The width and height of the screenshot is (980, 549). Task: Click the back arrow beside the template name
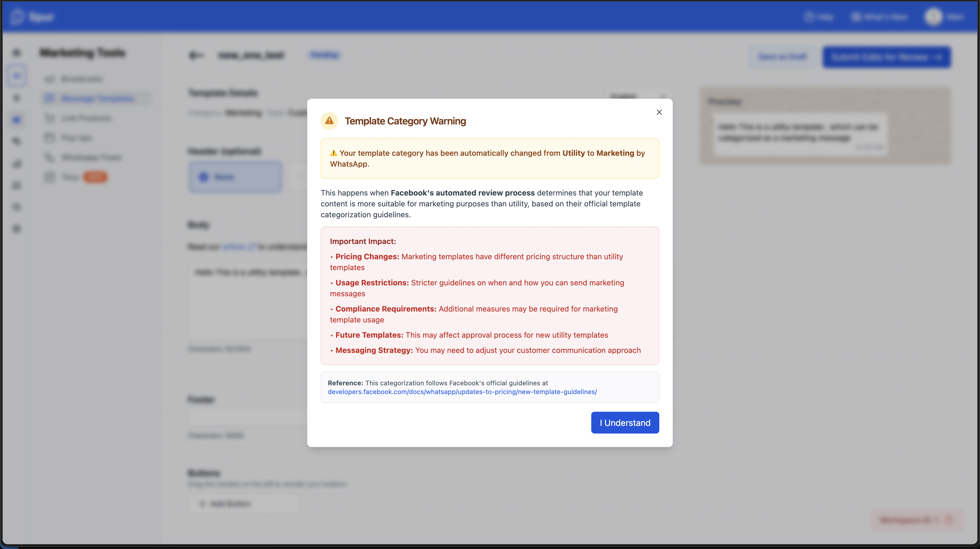click(x=196, y=56)
